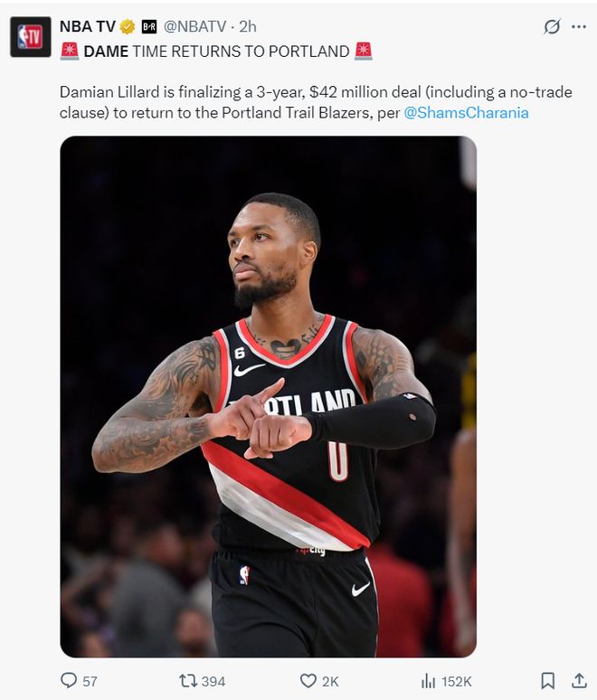Repost the tweet using the retweet icon
The image size is (597, 700).
(187, 681)
